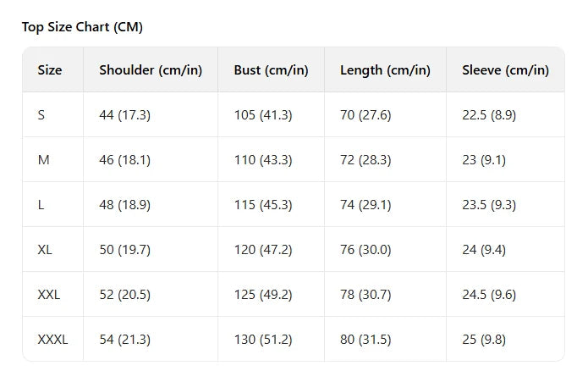Select the XL size row label
This screenshot has height=371, width=588.
pos(45,250)
